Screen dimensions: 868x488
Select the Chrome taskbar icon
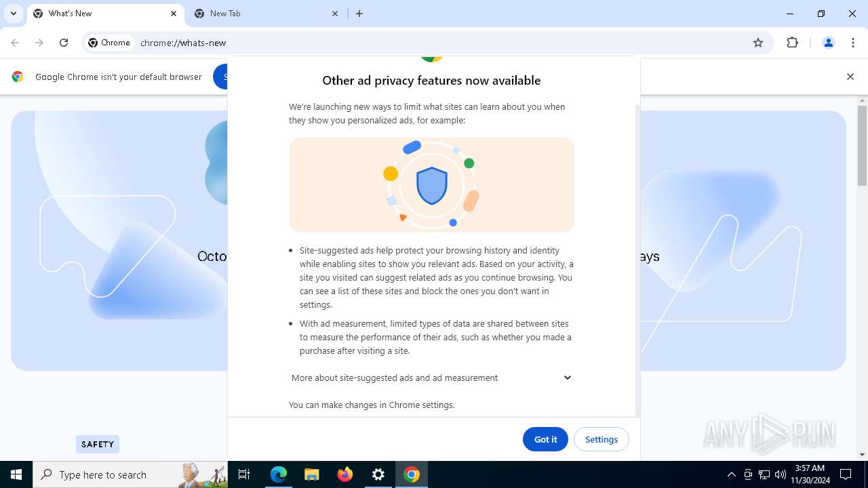[x=412, y=474]
